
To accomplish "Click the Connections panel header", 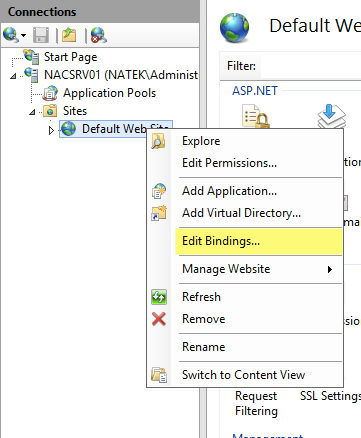I will point(100,12).
